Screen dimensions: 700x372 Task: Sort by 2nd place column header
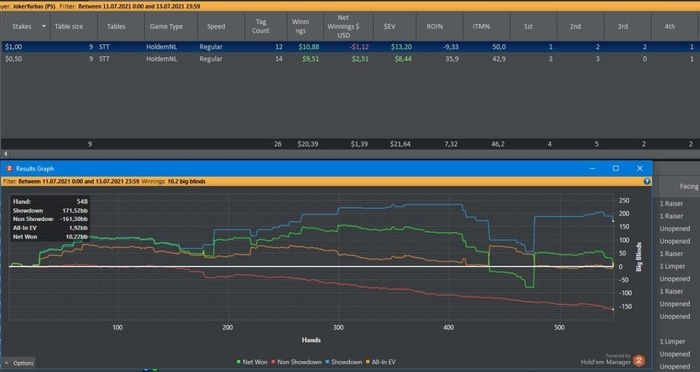[575, 26]
